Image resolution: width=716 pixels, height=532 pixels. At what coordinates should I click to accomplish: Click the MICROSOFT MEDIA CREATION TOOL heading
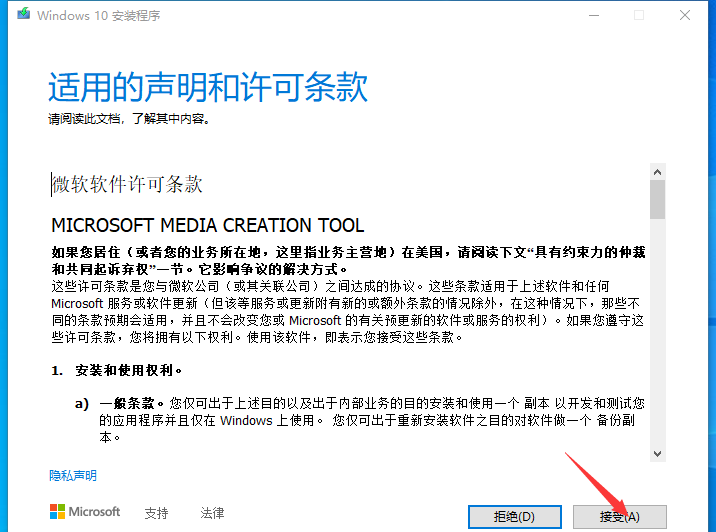pos(208,225)
